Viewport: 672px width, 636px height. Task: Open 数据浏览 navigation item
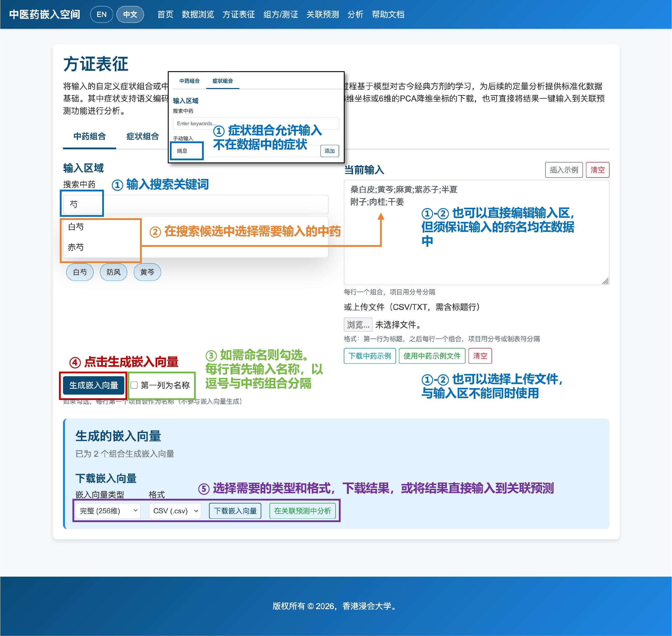pos(198,15)
